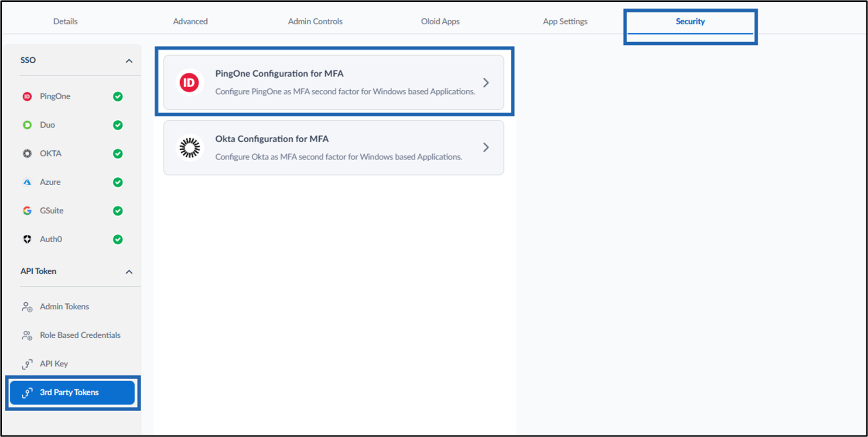Image resolution: width=868 pixels, height=437 pixels.
Task: Open PingOne Configuration for MFA arrow
Action: click(x=486, y=82)
